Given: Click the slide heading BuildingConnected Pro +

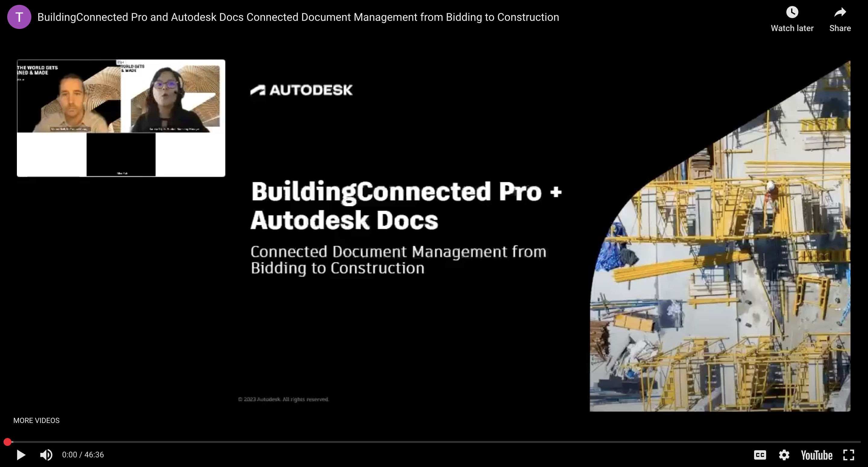Looking at the screenshot, I should [x=406, y=192].
